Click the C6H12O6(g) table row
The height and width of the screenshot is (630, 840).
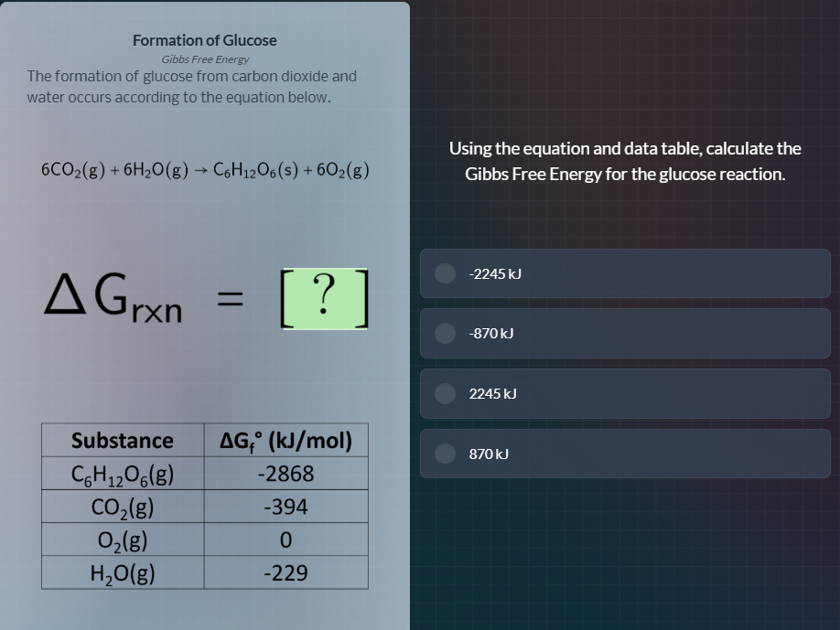[x=123, y=473]
